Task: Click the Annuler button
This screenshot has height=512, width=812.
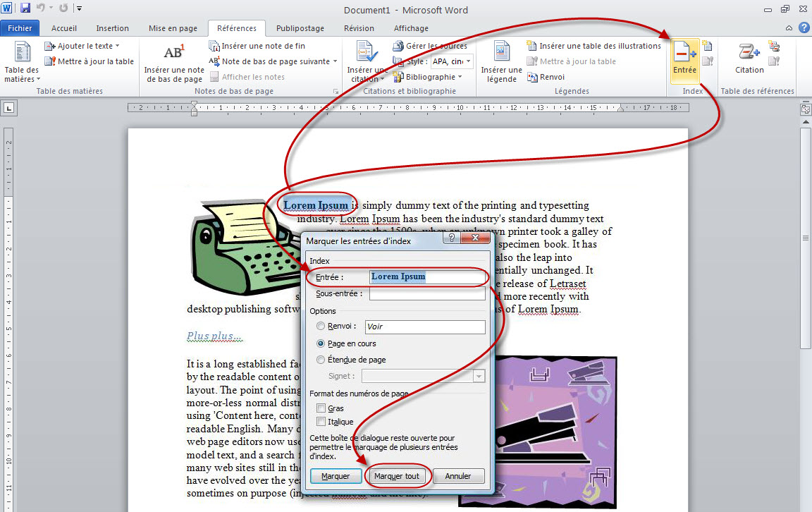Action: (458, 476)
